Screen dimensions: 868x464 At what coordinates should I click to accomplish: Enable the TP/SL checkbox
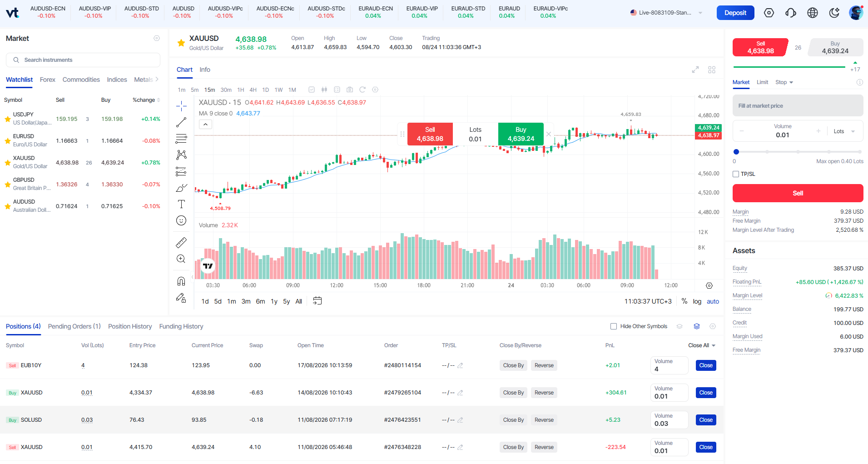[x=736, y=174]
